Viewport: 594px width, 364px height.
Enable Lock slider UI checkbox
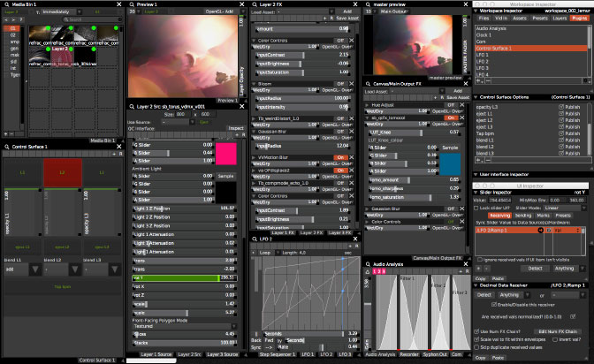pos(476,208)
